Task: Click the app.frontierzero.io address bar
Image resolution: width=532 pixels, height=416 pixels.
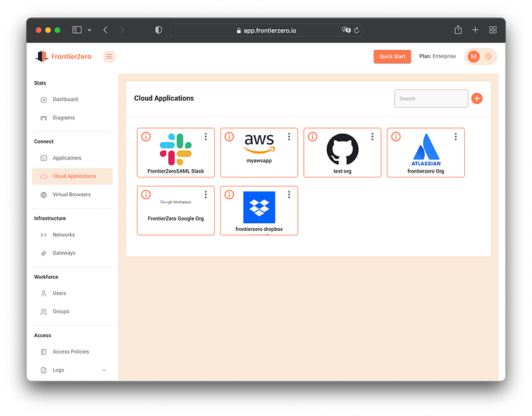Action: [266, 31]
